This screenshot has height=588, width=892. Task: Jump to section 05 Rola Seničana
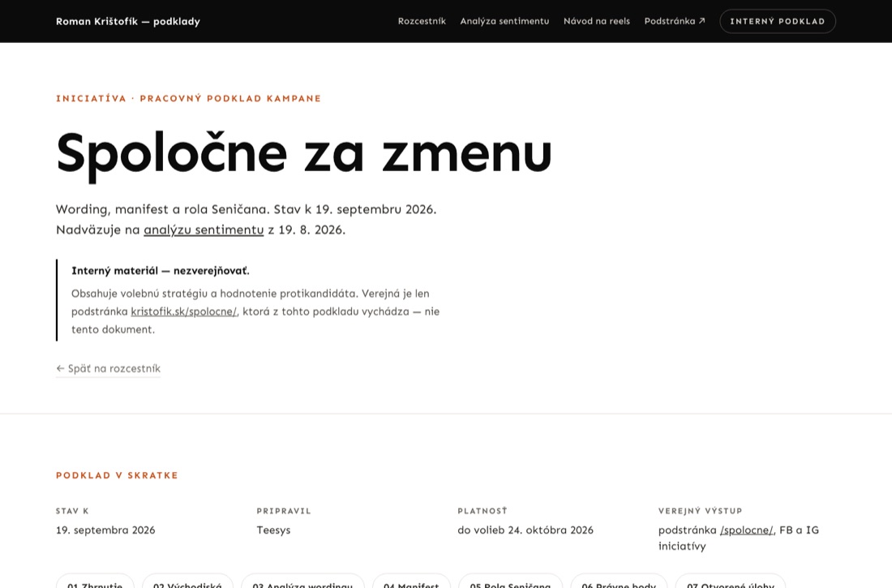tap(510, 582)
